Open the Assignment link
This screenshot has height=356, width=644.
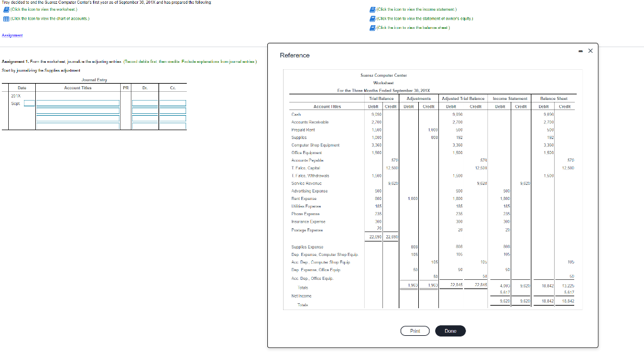13,35
